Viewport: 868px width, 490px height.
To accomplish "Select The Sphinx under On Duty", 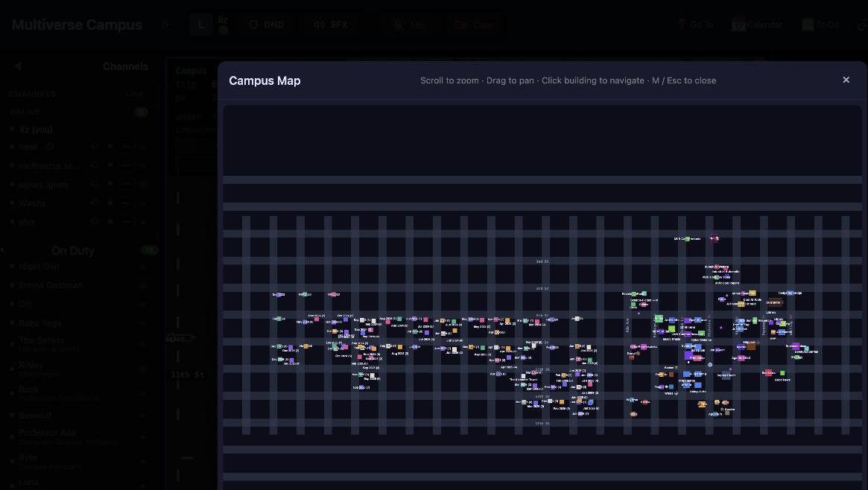I will (x=41, y=340).
